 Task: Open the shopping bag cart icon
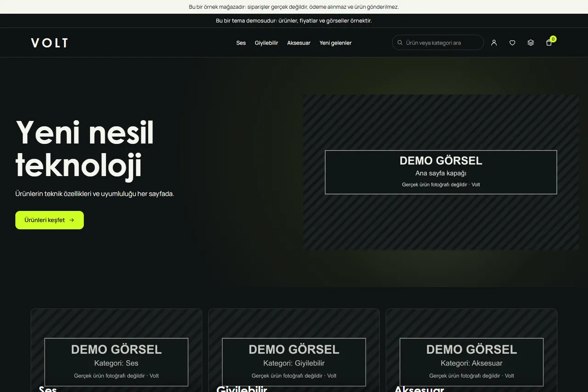click(x=549, y=43)
